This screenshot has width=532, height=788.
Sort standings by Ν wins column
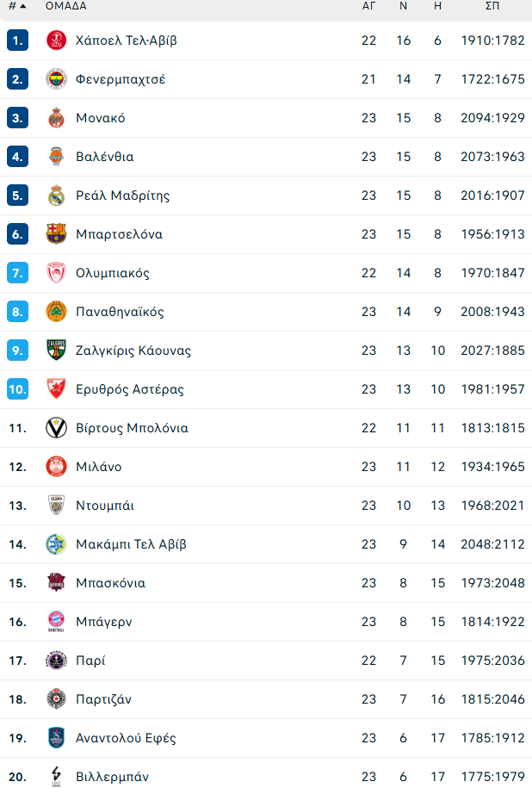[x=403, y=6]
